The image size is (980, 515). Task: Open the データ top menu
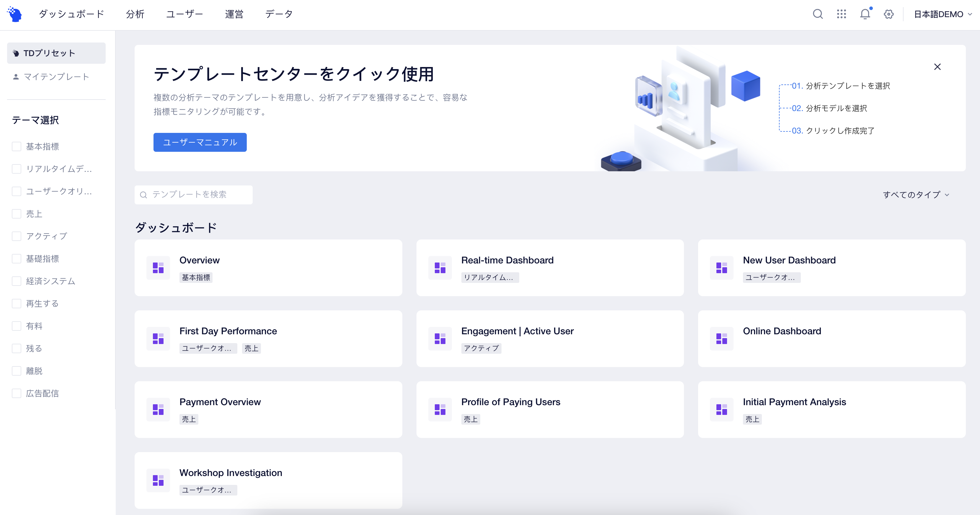point(279,14)
